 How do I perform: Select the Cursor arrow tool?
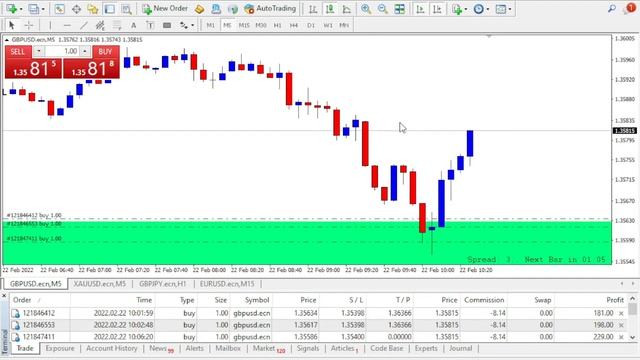11,25
